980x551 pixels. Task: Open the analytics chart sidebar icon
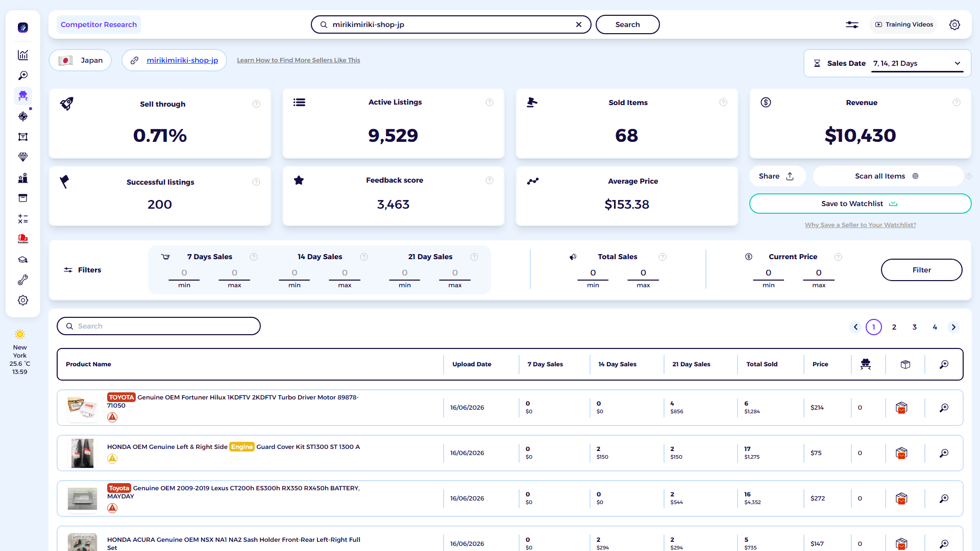click(x=23, y=55)
